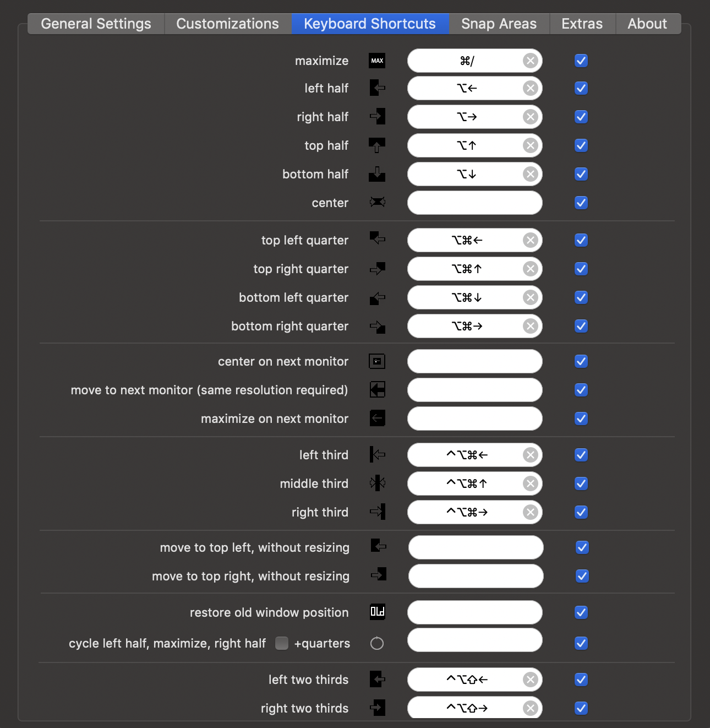
Task: Clear the left half shortcut
Action: [x=530, y=88]
